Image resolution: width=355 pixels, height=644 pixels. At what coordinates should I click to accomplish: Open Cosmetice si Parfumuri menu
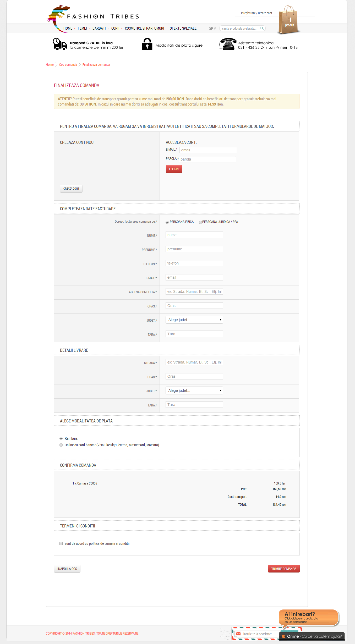point(145,28)
